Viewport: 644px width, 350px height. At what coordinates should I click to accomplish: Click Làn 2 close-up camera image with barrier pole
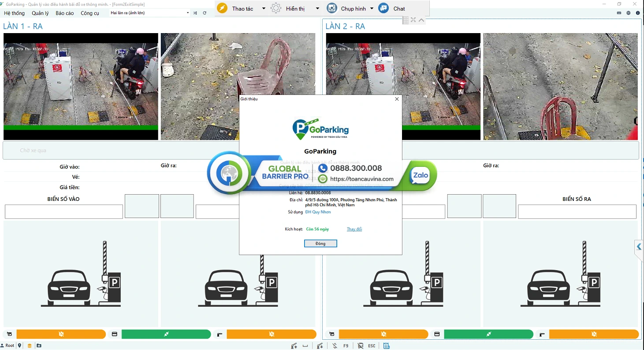561,87
